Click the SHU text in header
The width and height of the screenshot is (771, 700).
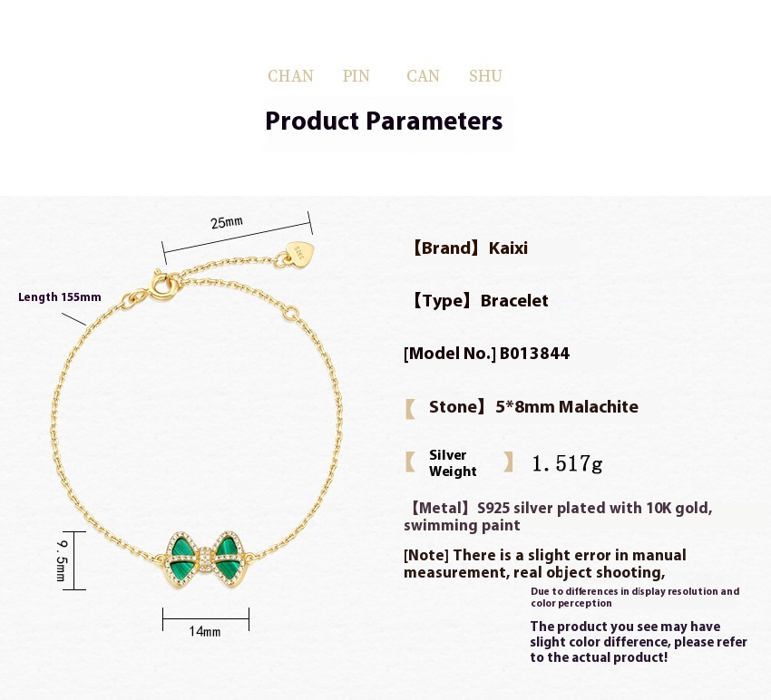click(x=485, y=76)
